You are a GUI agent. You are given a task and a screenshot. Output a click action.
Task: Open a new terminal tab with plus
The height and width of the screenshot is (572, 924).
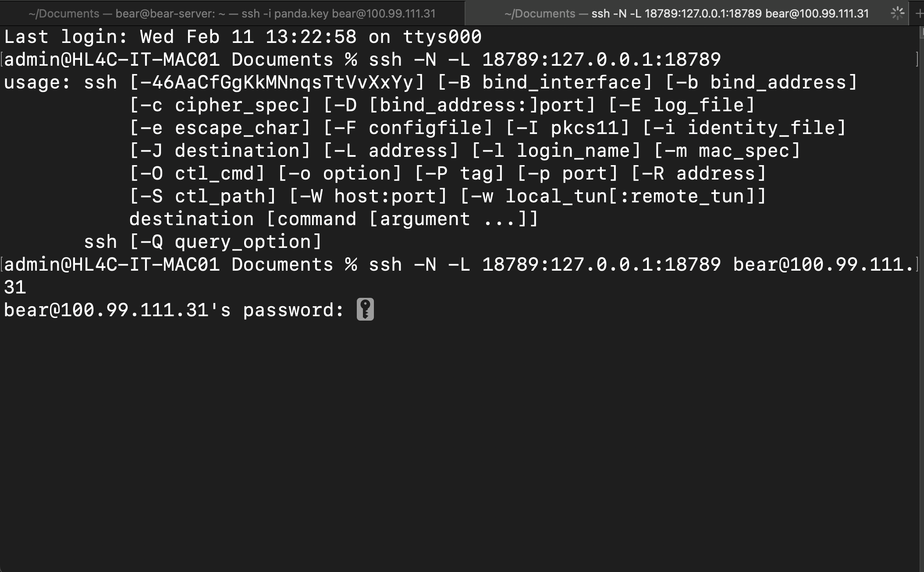click(x=919, y=14)
